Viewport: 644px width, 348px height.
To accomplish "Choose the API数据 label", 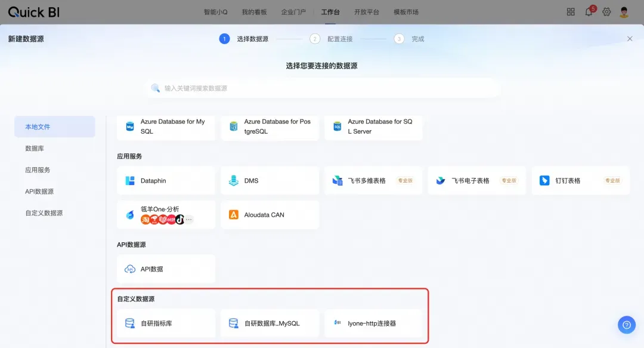I will click(151, 269).
